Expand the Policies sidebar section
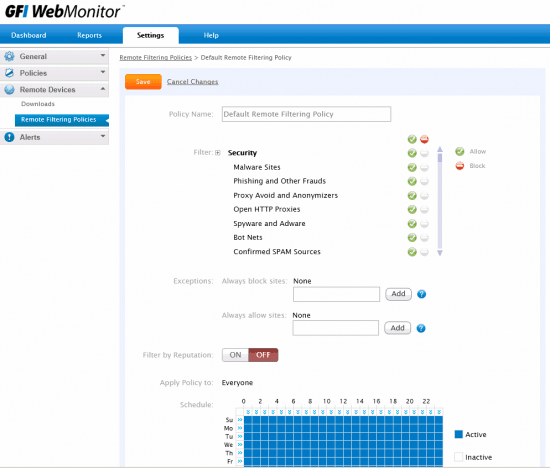This screenshot has height=468, width=550. coord(103,72)
